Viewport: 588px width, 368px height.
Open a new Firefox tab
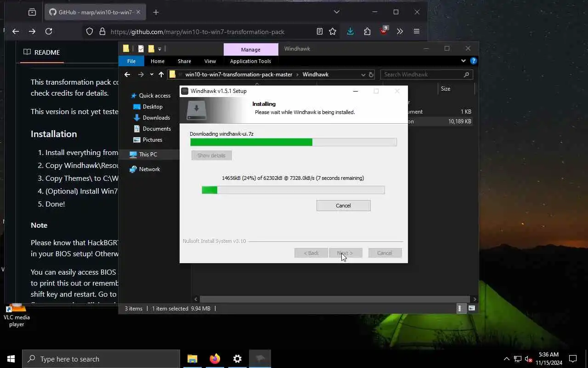point(156,12)
